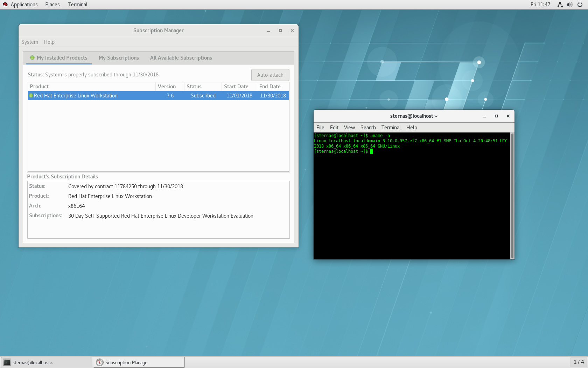Click the volume speaker icon

tap(570, 5)
